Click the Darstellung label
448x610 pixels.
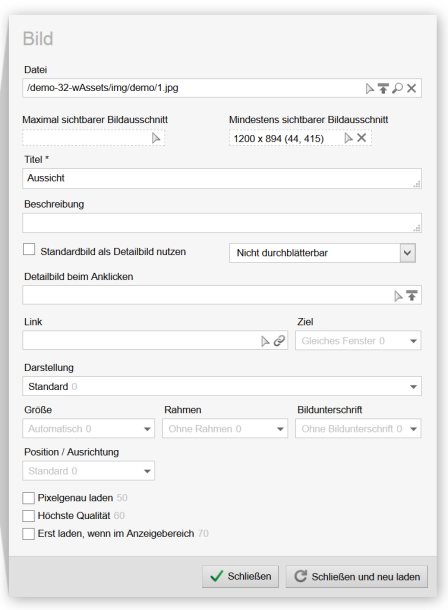(49, 368)
